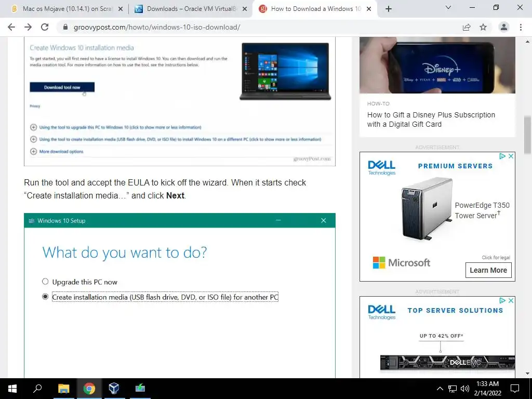Click the Chrome taskbar icon
The height and width of the screenshot is (399, 532).
pyautogui.click(x=89, y=389)
